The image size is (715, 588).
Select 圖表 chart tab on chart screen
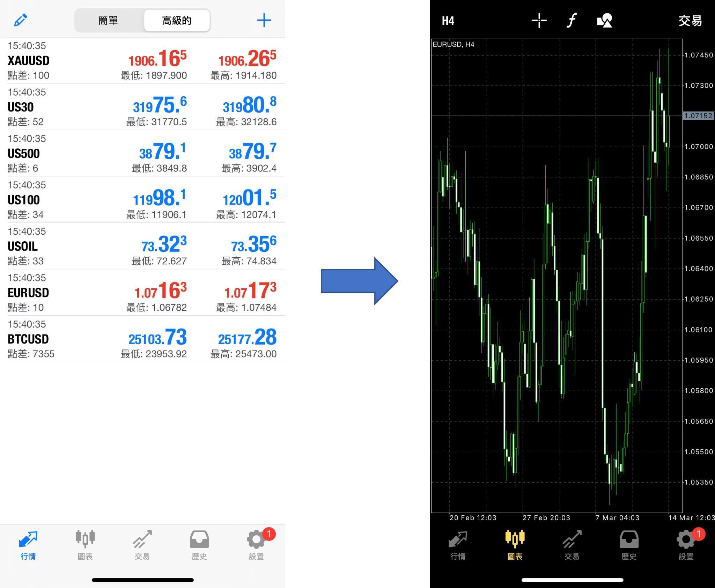515,545
